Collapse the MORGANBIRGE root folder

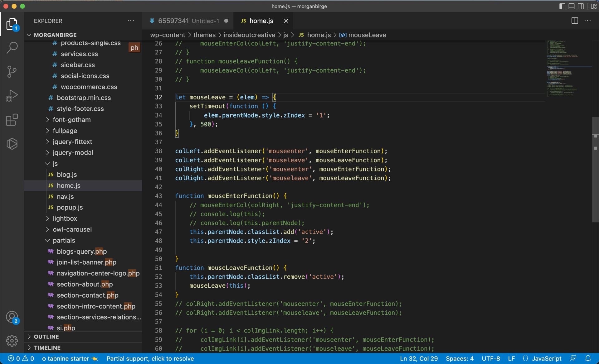[83, 35]
